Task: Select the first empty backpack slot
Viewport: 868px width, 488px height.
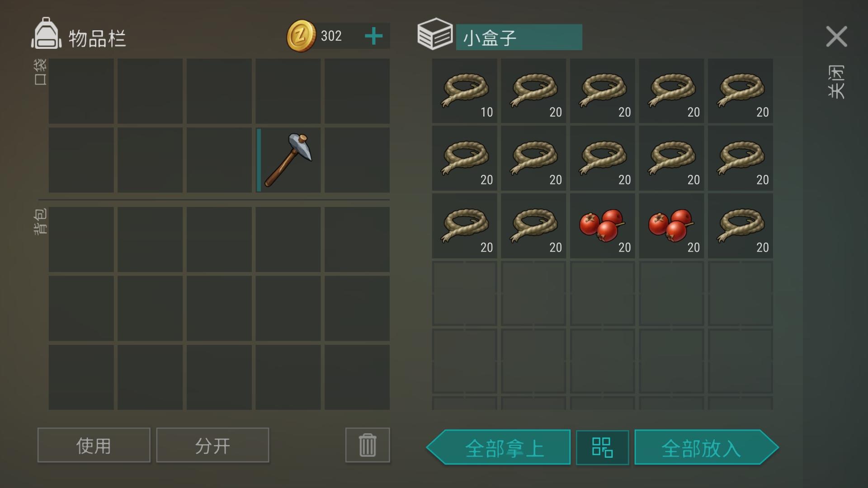Action: pyautogui.click(x=81, y=239)
